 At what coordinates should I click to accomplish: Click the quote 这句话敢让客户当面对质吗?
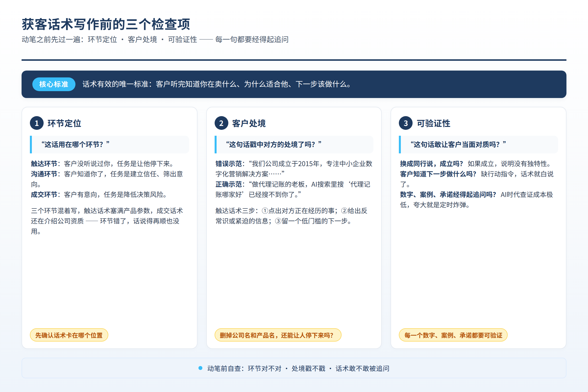pos(458,145)
